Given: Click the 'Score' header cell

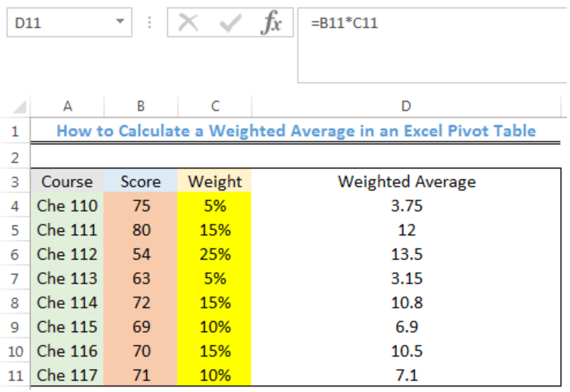Looking at the screenshot, I should 141,181.
